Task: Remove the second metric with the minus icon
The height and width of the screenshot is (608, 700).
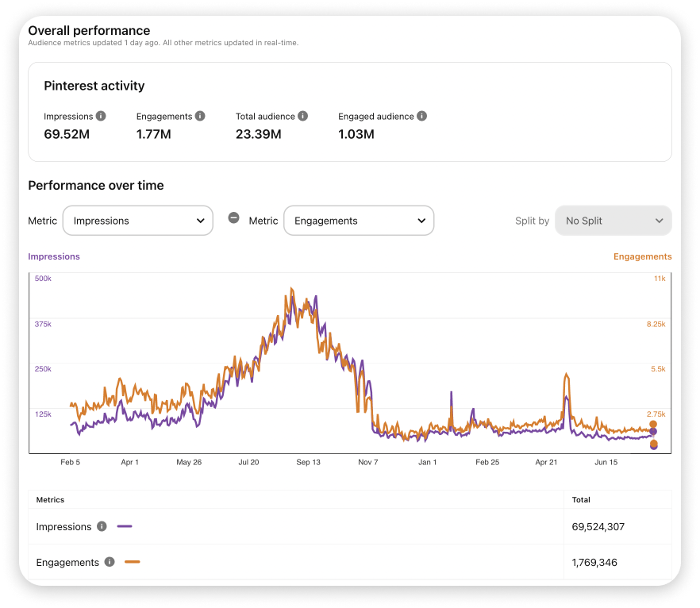Action: point(233,217)
